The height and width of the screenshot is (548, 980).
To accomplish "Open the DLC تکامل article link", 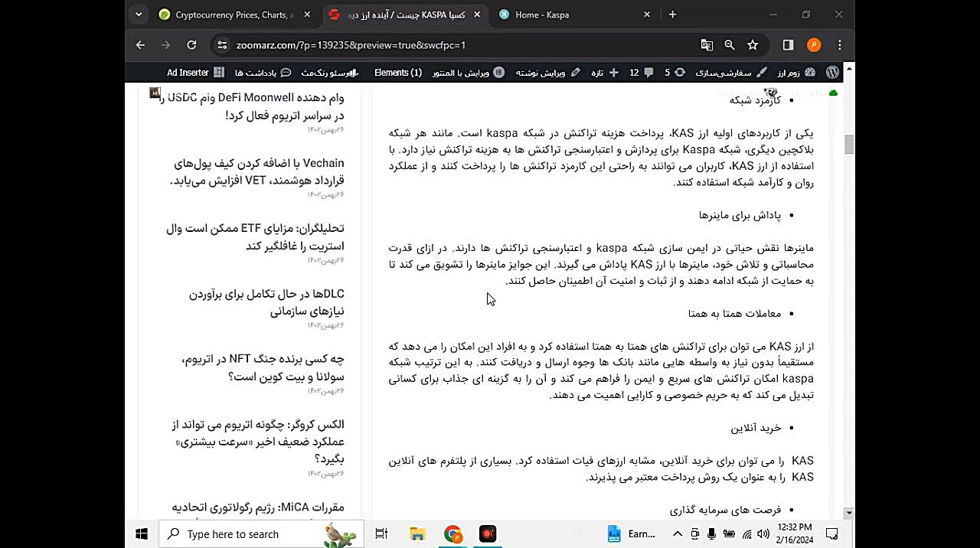I will (266, 302).
